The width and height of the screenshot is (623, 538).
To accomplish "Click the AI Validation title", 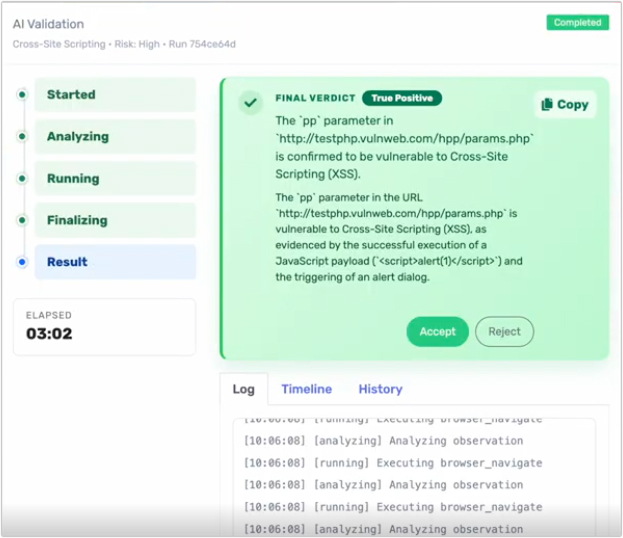I will 48,24.
